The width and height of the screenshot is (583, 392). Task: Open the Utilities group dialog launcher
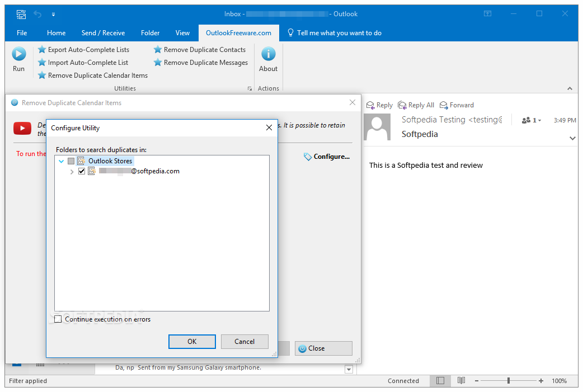pos(250,88)
